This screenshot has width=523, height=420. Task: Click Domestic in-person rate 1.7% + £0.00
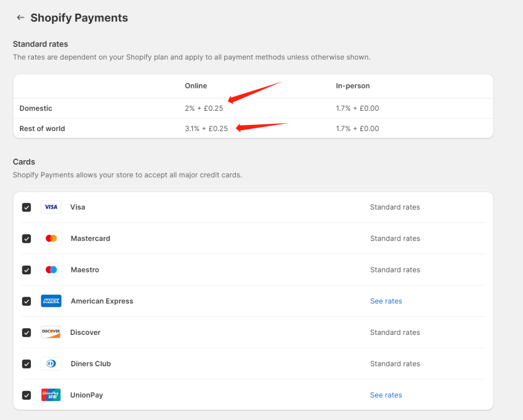[357, 108]
